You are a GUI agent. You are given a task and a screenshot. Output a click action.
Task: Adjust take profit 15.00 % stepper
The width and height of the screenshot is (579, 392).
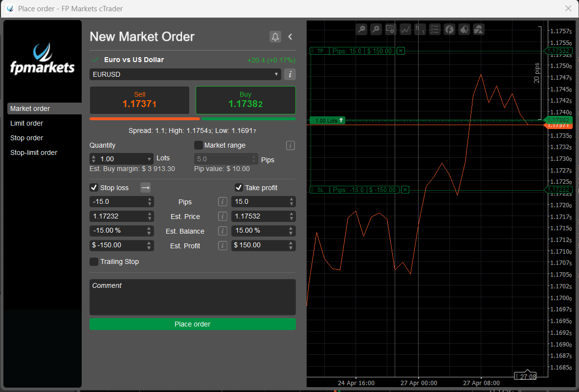pyautogui.click(x=290, y=231)
